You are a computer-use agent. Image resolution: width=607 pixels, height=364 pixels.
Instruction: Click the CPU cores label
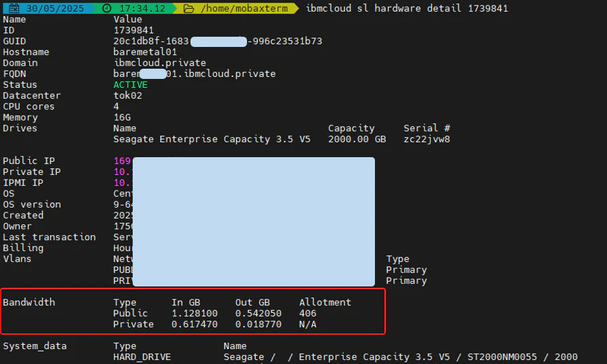tap(29, 107)
